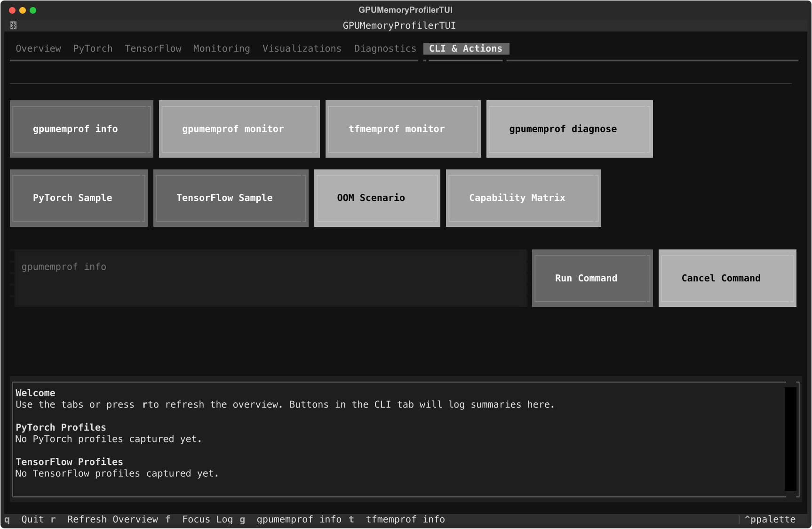This screenshot has height=529, width=812.
Task: Start the TensorFlow Sample
Action: click(x=230, y=198)
